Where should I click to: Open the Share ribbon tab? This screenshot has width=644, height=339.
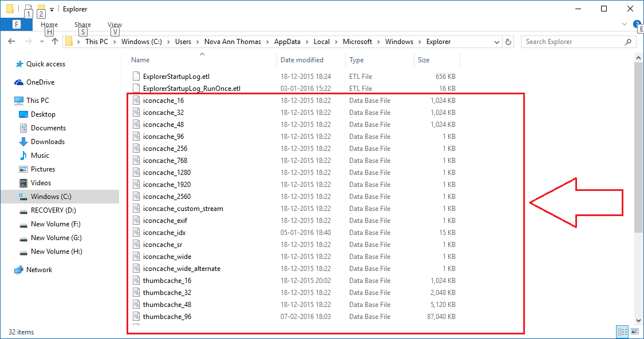click(x=82, y=25)
